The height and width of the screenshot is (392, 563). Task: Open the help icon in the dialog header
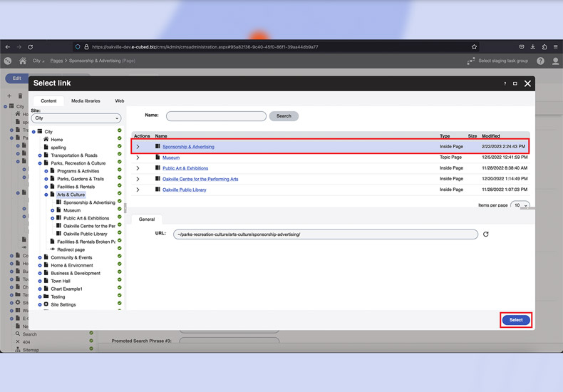click(x=504, y=83)
